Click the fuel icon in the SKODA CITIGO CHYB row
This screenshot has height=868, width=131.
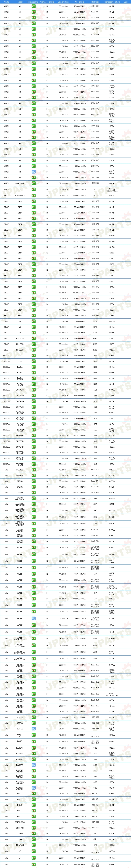point(34,361)
